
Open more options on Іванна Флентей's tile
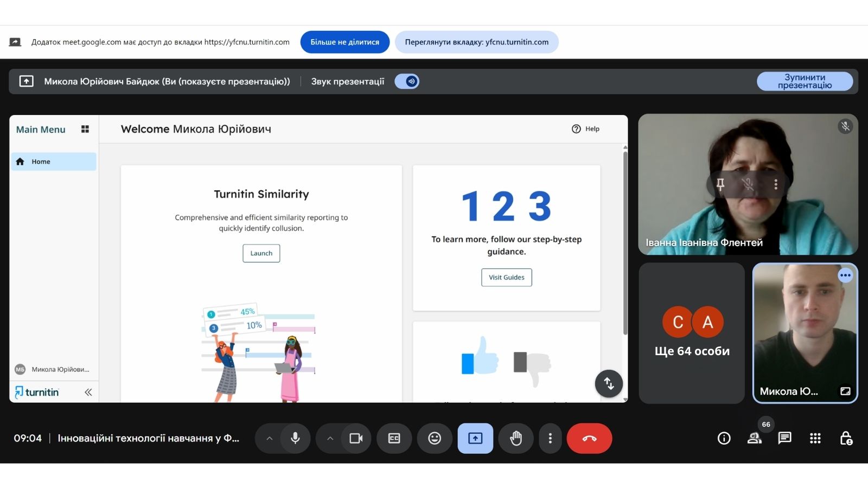pos(776,184)
